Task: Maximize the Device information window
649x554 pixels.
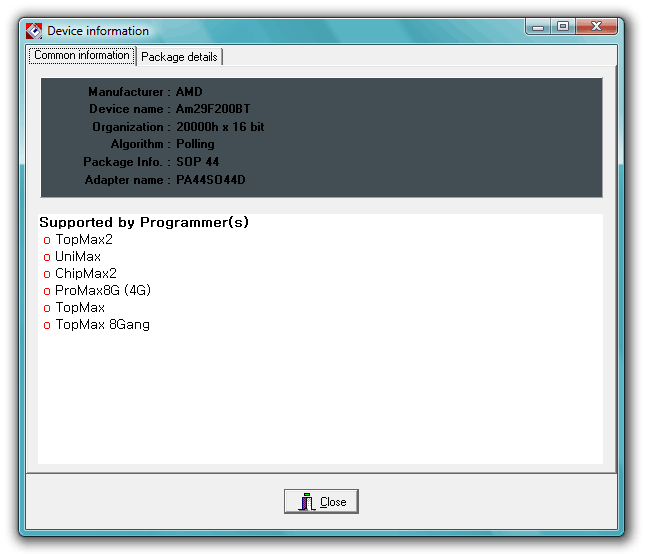Action: [562, 27]
